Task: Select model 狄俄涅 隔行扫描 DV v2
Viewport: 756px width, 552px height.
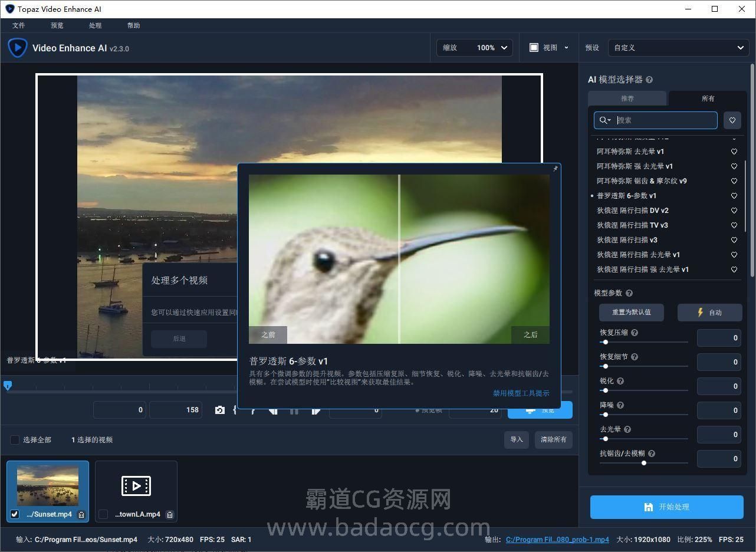Action: coord(633,211)
